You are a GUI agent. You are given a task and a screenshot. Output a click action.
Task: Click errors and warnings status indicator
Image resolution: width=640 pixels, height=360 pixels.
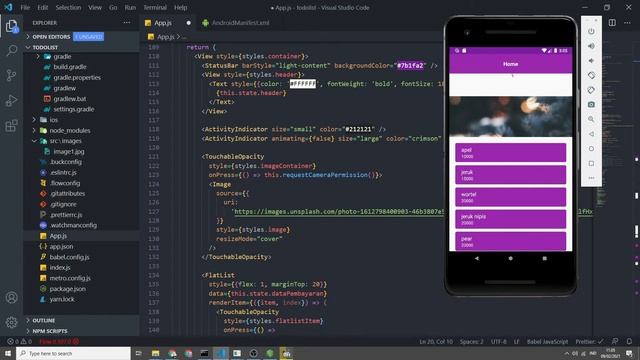pos(19,341)
